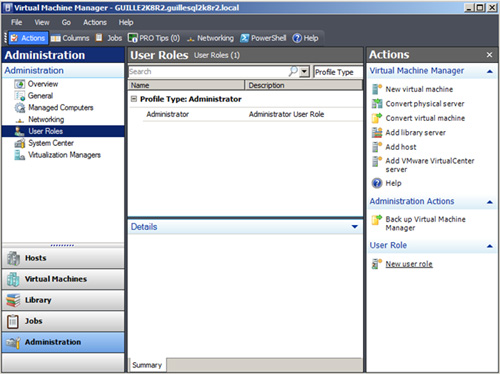
Task: Click in the Search field
Action: coord(208,72)
